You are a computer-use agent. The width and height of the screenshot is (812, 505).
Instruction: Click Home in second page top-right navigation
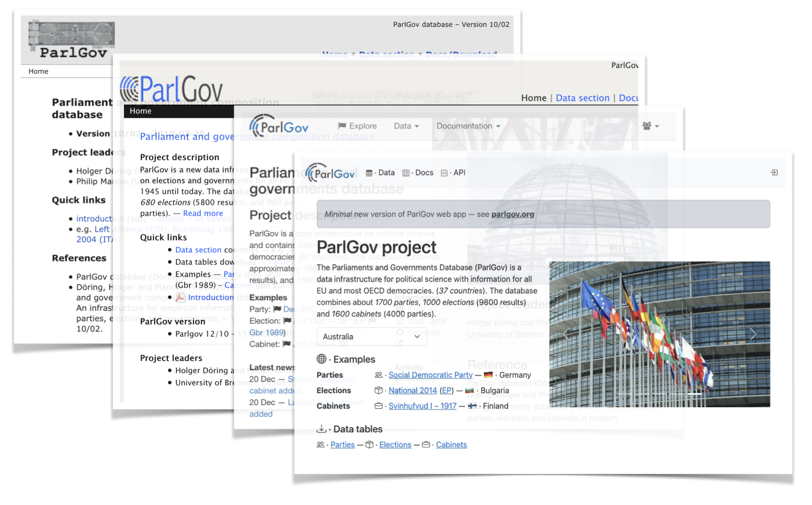(x=534, y=98)
